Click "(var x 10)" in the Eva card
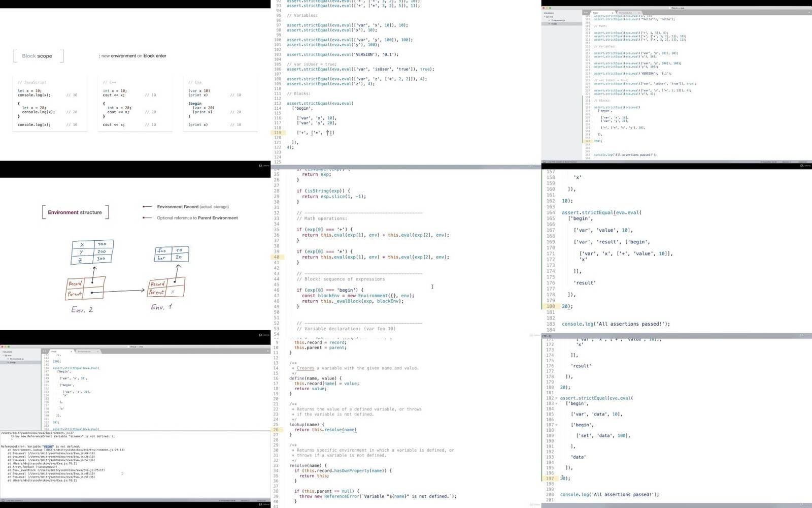 (199, 91)
